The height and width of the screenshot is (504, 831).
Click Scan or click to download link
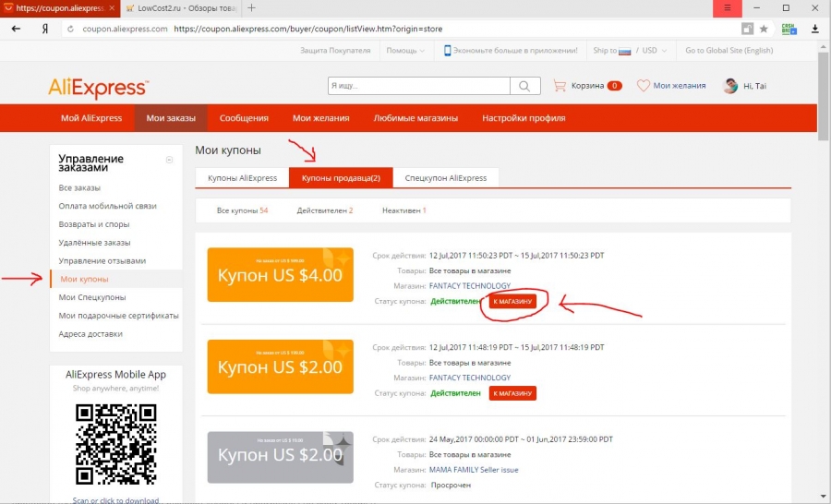click(x=115, y=500)
